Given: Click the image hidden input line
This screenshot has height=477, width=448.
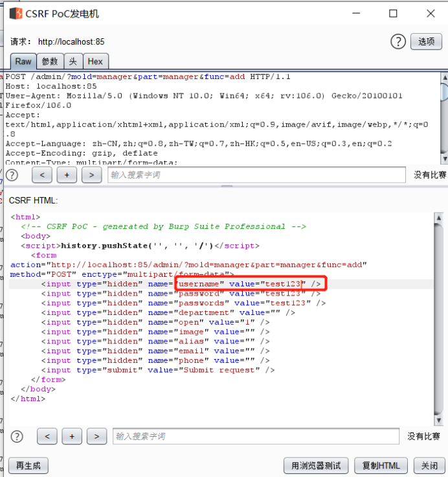Looking at the screenshot, I should click(155, 332).
